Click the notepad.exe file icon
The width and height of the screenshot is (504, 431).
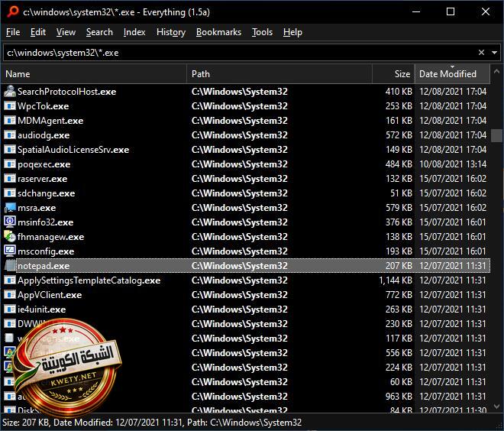pos(10,266)
